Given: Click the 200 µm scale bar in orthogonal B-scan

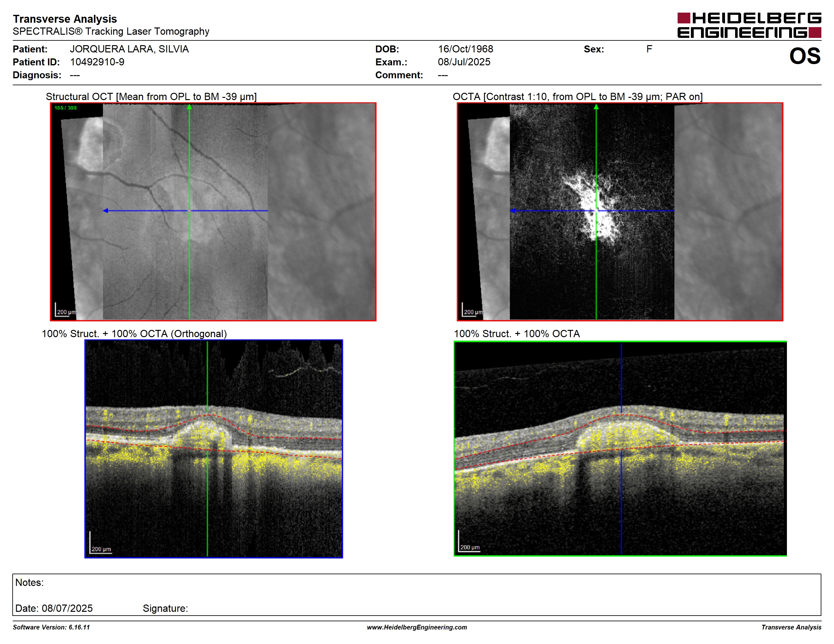Looking at the screenshot, I should point(101,543).
